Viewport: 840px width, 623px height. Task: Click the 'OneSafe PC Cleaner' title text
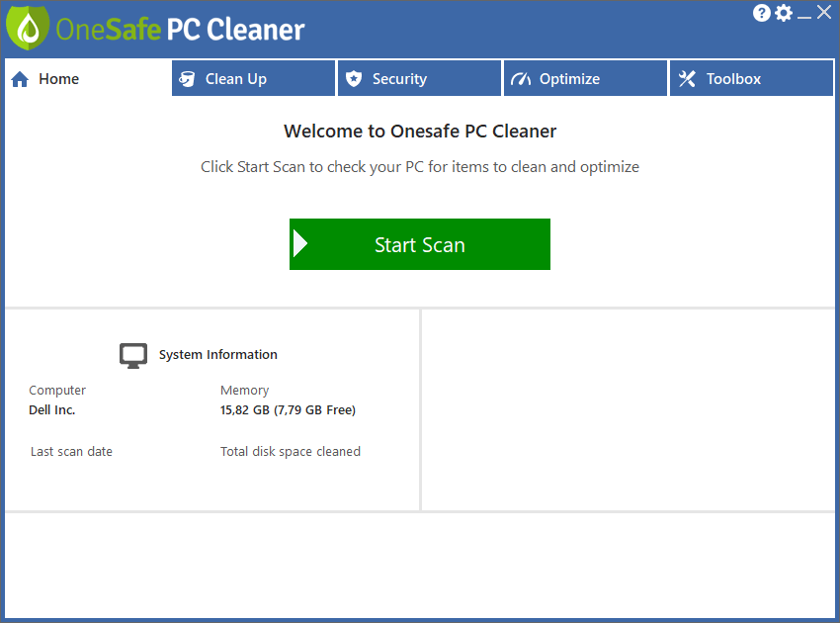(181, 30)
